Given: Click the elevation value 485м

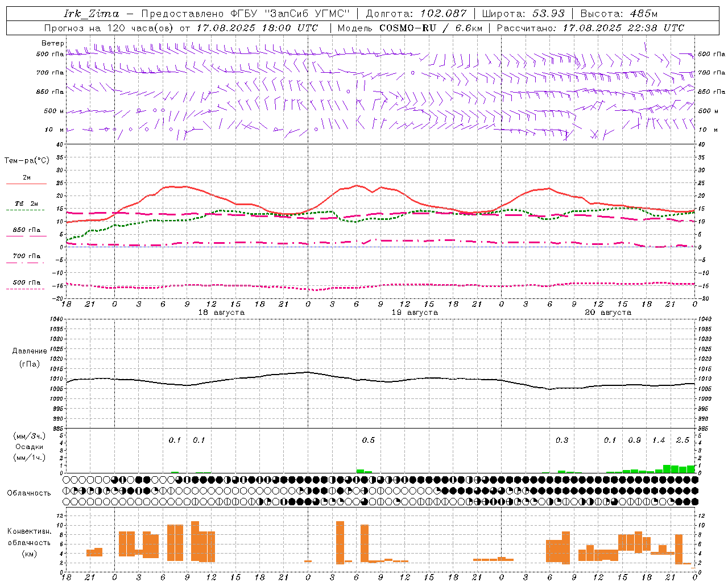Looking at the screenshot, I should pyautogui.click(x=644, y=14).
